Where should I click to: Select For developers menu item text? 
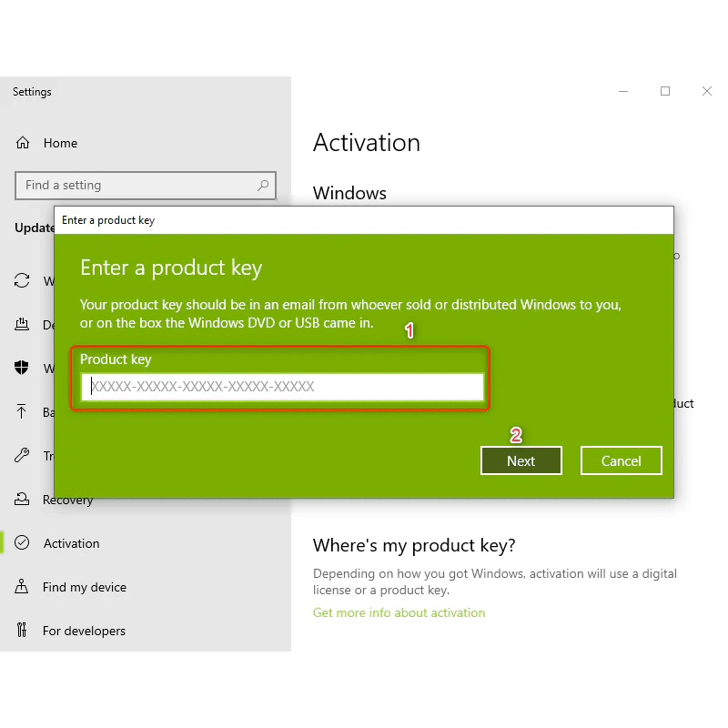(84, 631)
